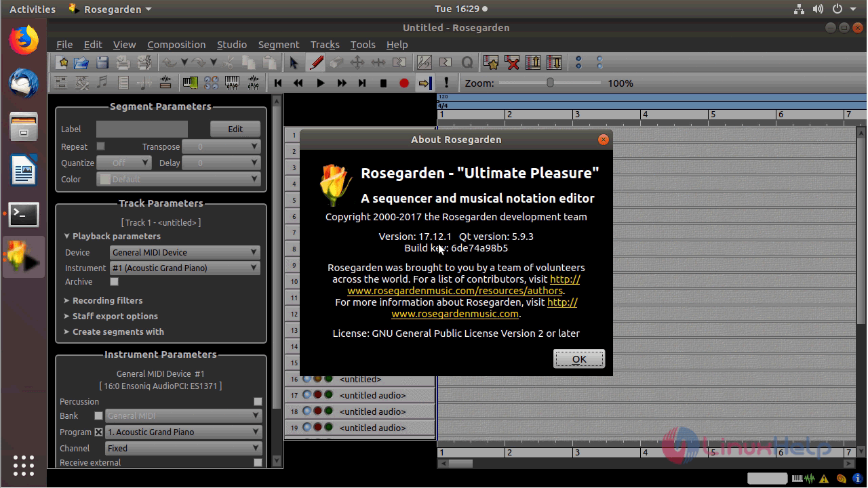The height and width of the screenshot is (488, 868).
Task: Click Rewind to beginning transport button
Action: (x=278, y=83)
